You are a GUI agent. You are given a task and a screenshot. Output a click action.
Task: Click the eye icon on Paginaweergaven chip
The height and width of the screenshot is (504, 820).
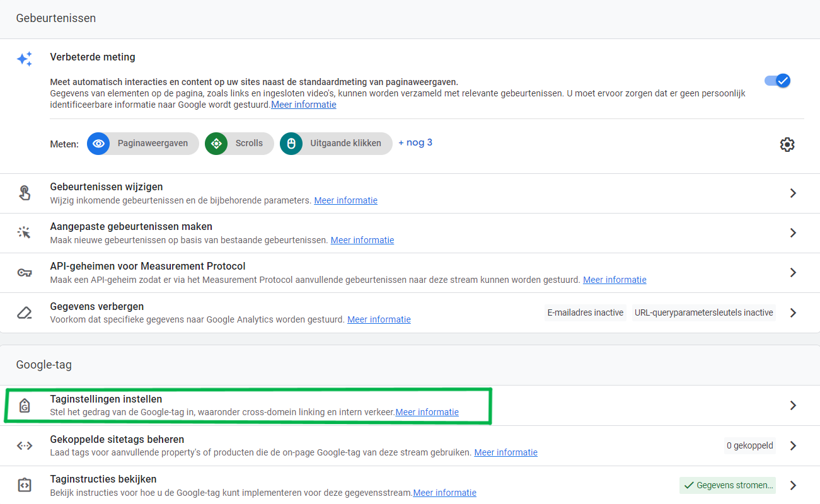[98, 144]
